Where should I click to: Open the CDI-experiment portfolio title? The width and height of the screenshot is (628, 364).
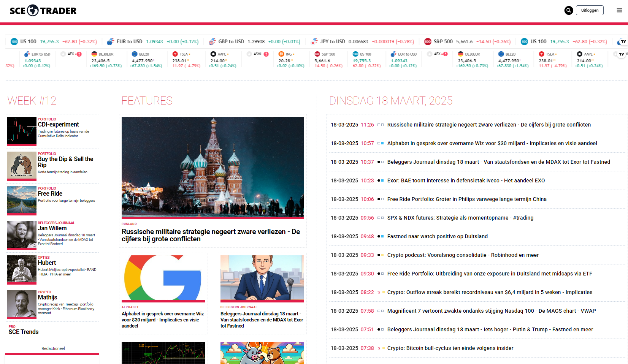[58, 125]
